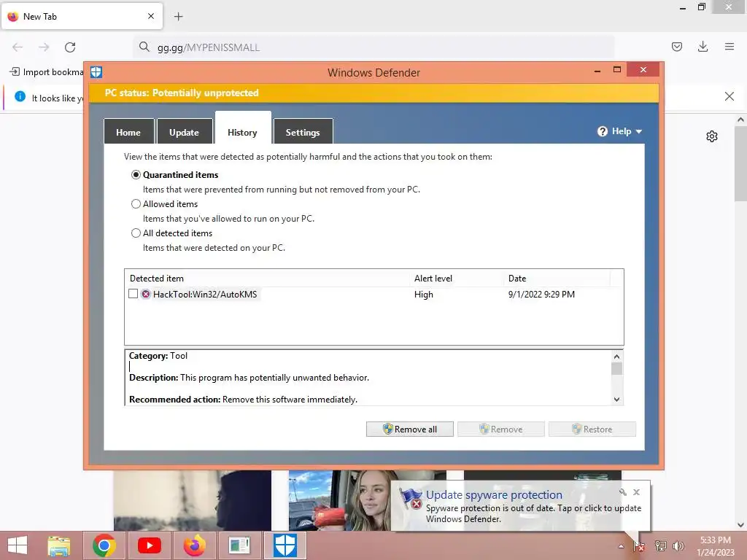The image size is (747, 560).
Task: Click Update spyware protection notification title
Action: click(494, 495)
